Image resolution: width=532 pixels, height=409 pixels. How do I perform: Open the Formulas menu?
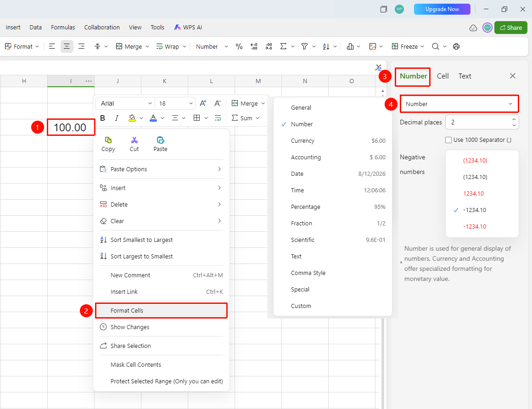tap(63, 28)
